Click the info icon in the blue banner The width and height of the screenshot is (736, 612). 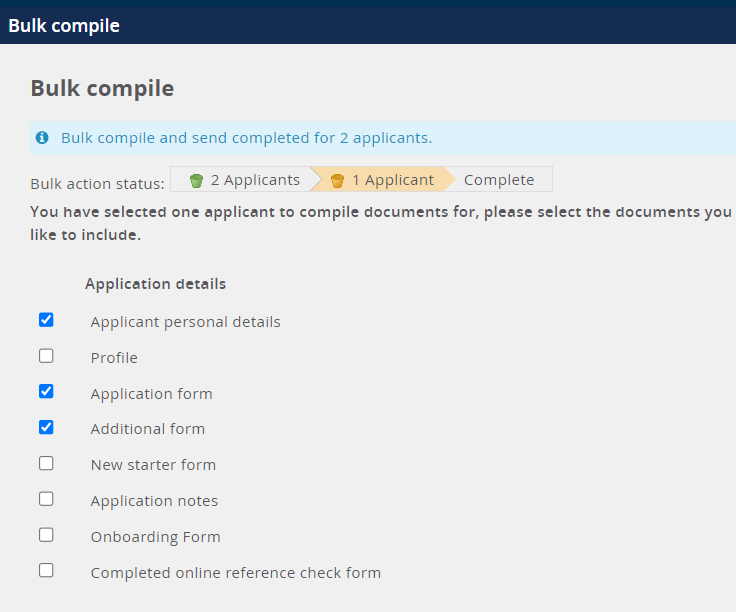42,138
